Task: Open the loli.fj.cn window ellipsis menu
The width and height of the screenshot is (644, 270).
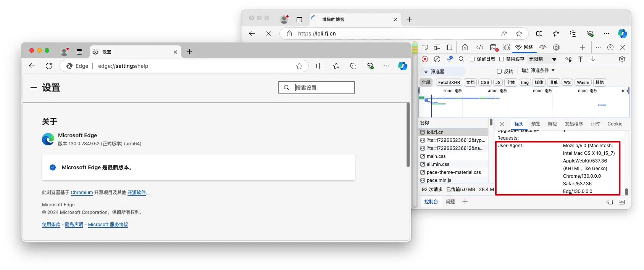Action: point(607,34)
